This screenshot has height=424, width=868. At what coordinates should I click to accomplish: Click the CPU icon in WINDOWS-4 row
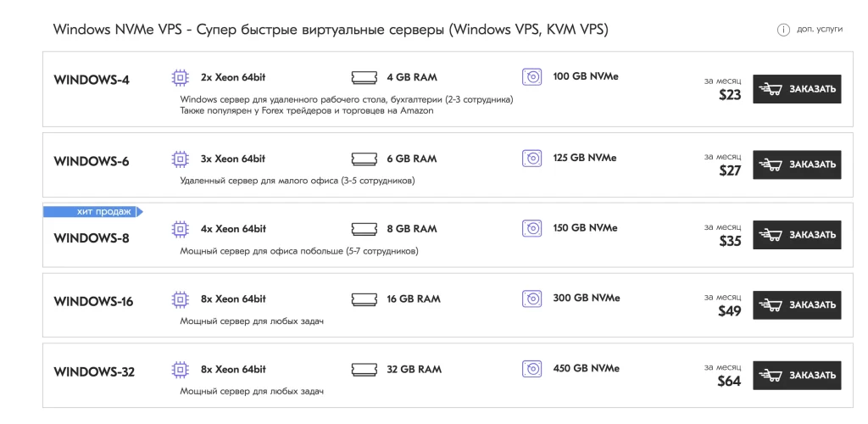pyautogui.click(x=179, y=78)
